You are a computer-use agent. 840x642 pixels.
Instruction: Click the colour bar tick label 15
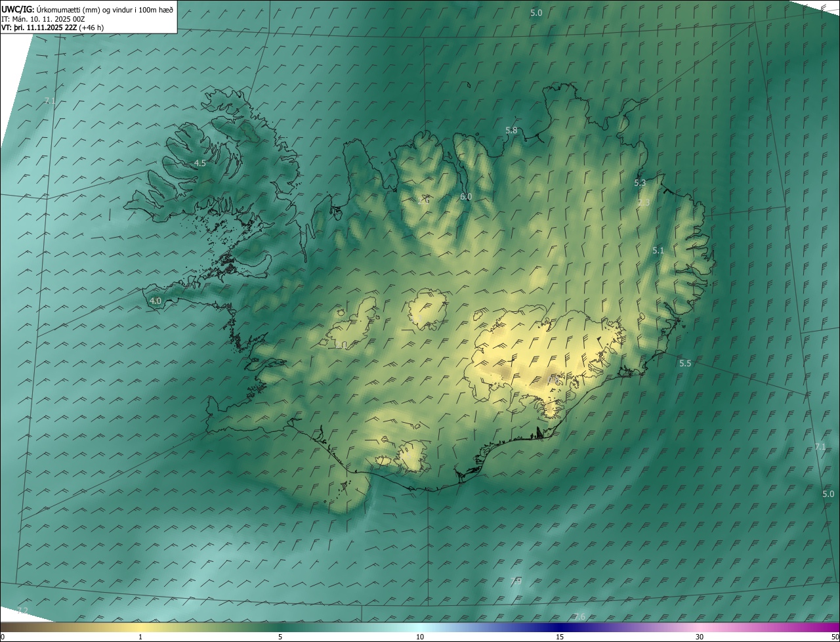pos(560,637)
